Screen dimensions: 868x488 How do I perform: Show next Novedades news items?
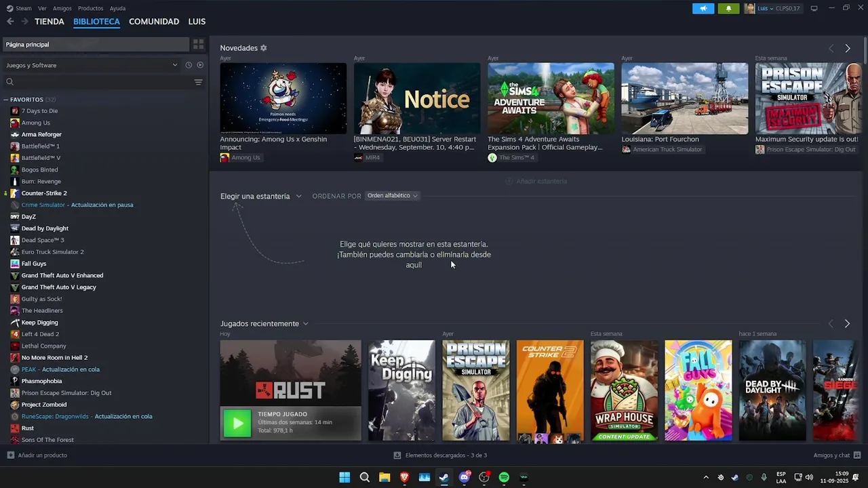pyautogui.click(x=848, y=48)
